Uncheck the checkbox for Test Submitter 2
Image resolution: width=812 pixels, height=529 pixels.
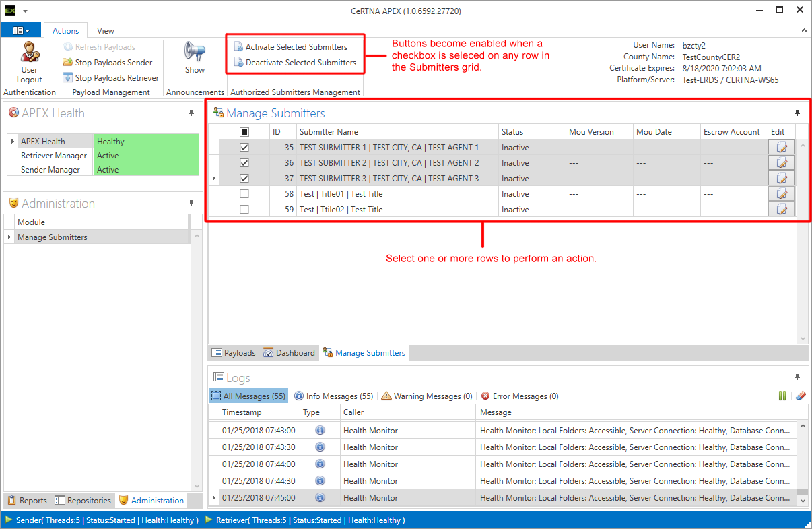244,163
